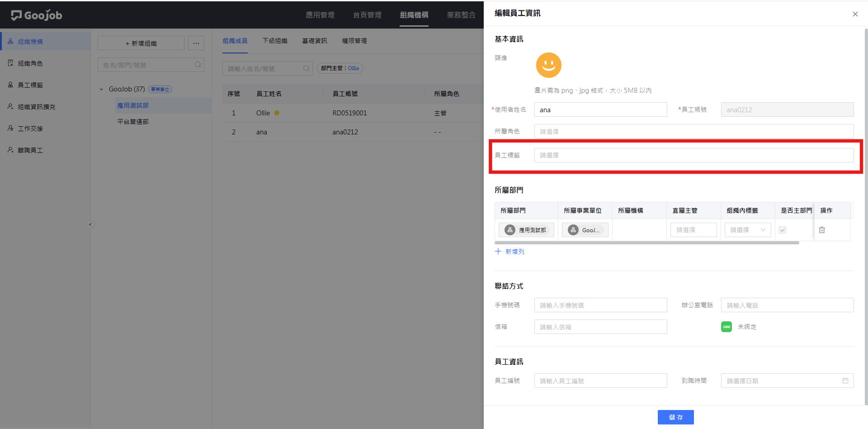Click the GooJob logo icon

pos(16,15)
